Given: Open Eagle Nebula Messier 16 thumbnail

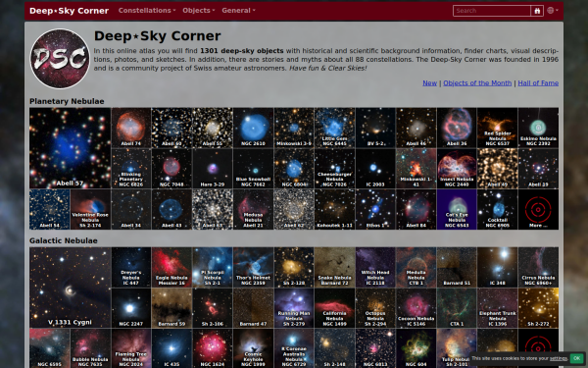Looking at the screenshot, I should point(171,267).
